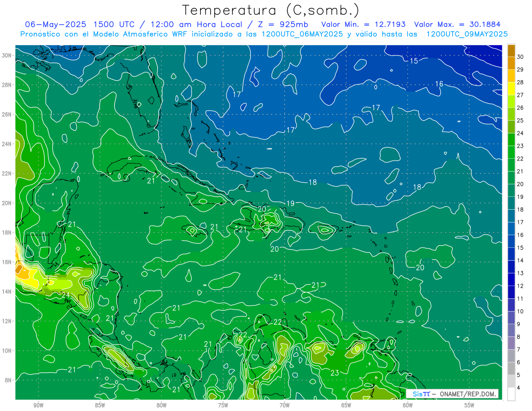Click the 85W longitude axis label
The height and width of the screenshot is (411, 532).
click(100, 405)
